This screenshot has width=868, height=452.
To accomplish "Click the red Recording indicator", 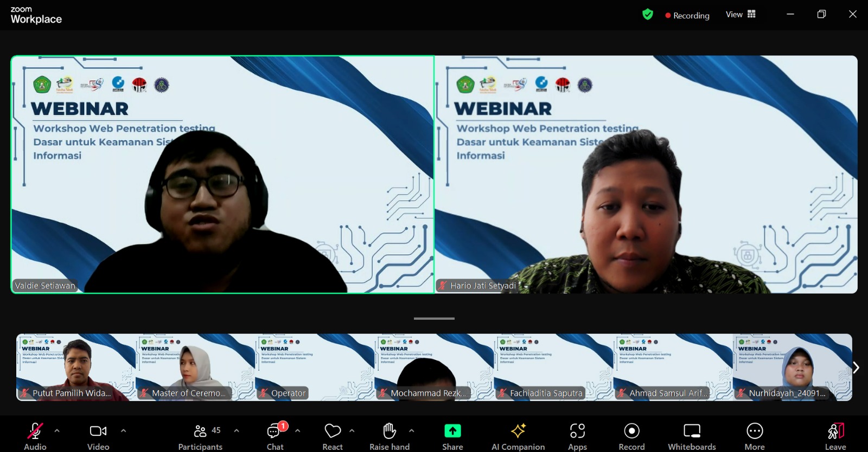I will coord(687,16).
